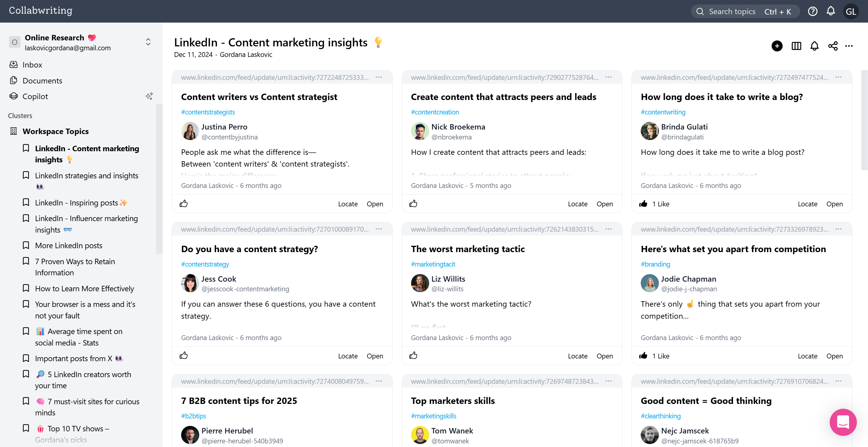Click the Copilot sparkle icon
868x447 pixels.
click(x=149, y=96)
